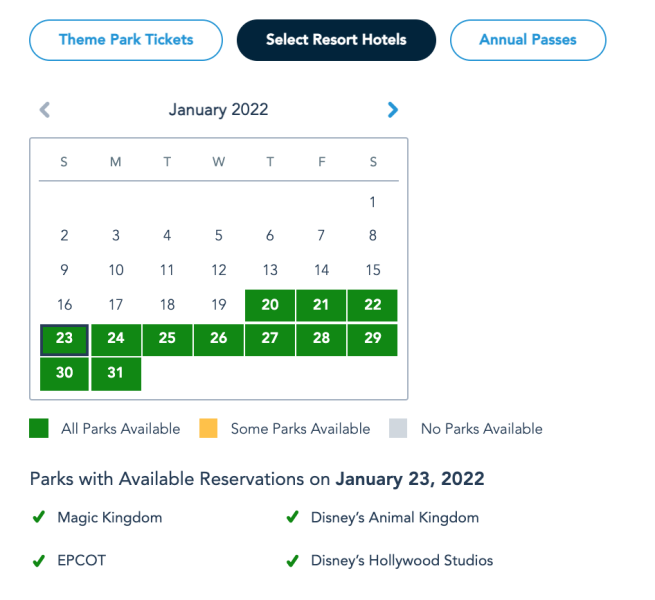This screenshot has width=655, height=600.
Task: Click unavailable date January 15
Action: click(x=373, y=270)
